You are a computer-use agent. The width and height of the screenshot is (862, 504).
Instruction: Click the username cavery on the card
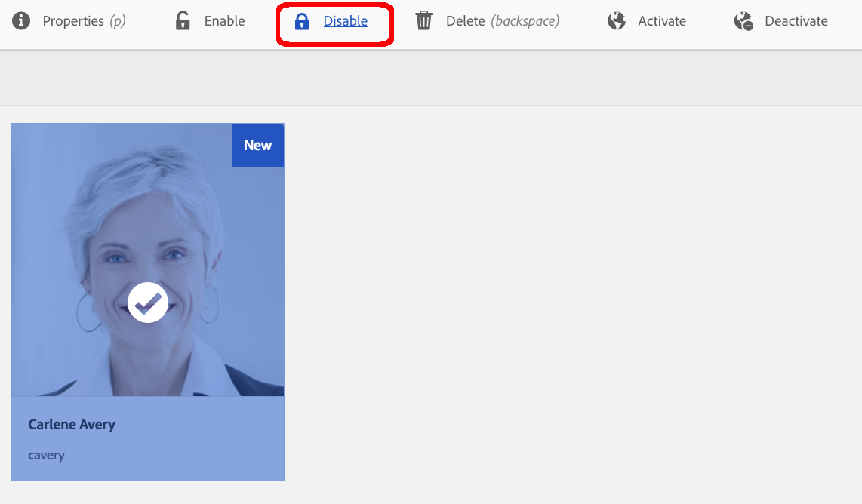[x=45, y=455]
